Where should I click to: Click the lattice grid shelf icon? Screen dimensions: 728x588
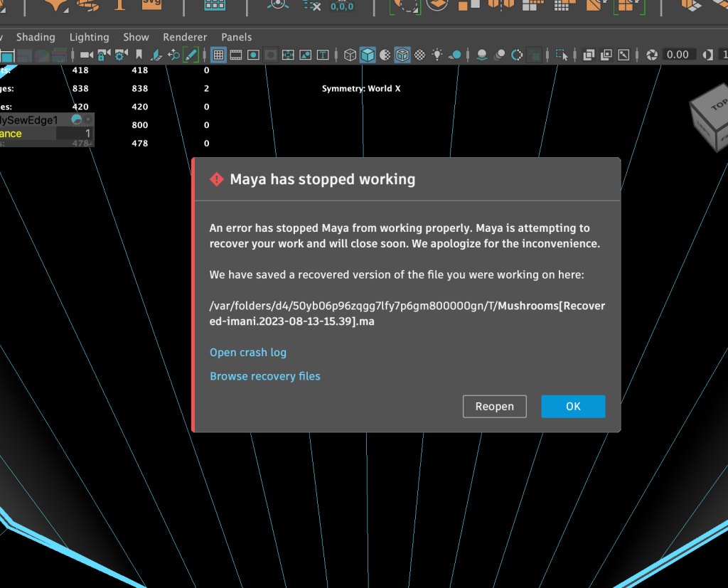[215, 4]
